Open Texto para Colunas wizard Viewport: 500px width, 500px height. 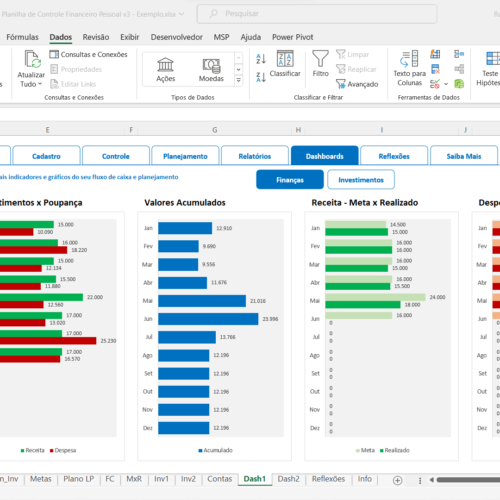pyautogui.click(x=410, y=68)
